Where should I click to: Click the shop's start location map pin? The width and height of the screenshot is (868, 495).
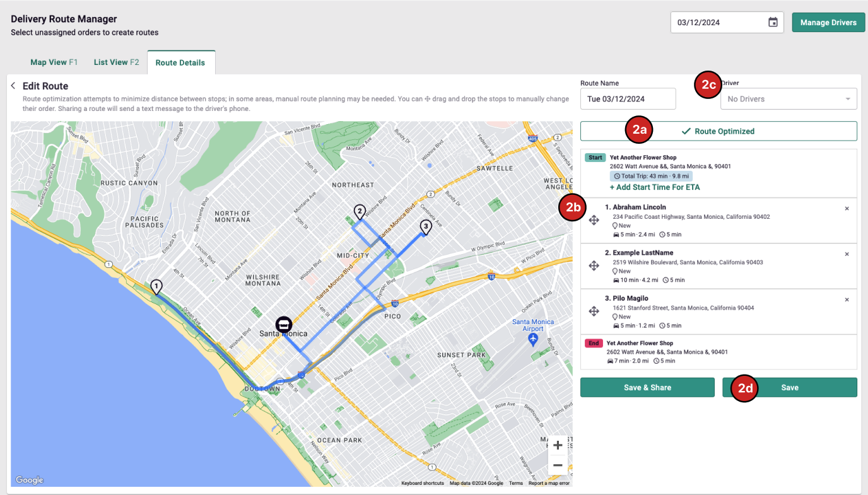tap(284, 324)
